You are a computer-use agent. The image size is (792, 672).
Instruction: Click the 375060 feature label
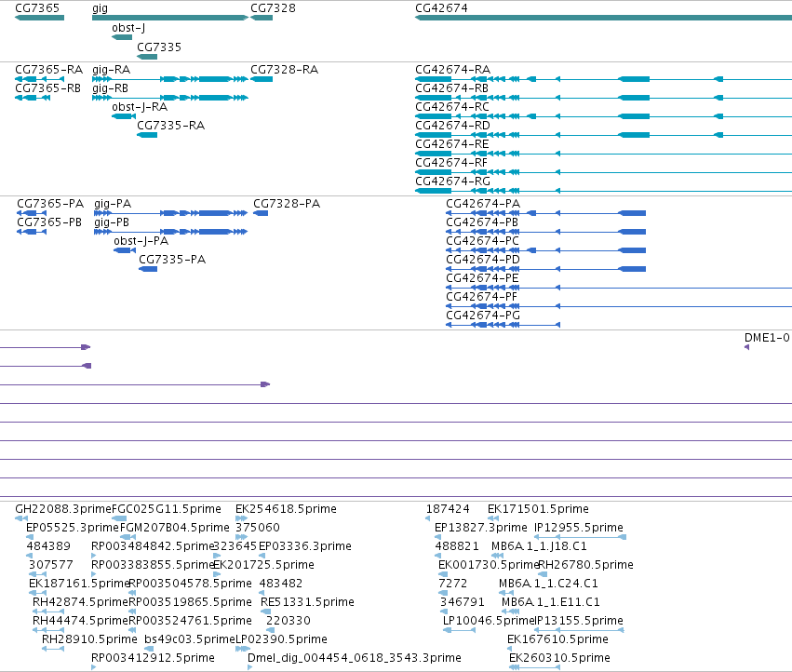(x=258, y=528)
